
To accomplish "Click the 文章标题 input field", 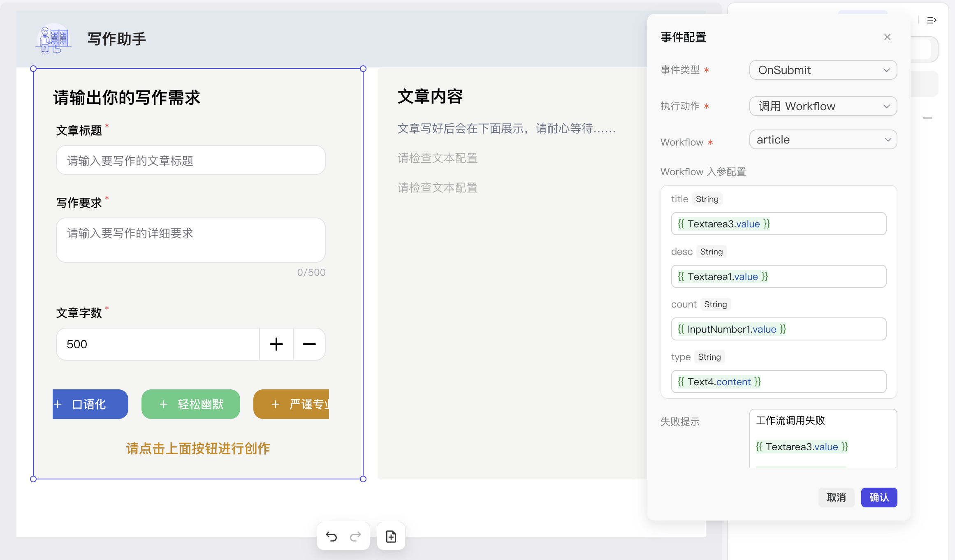I will 191,160.
